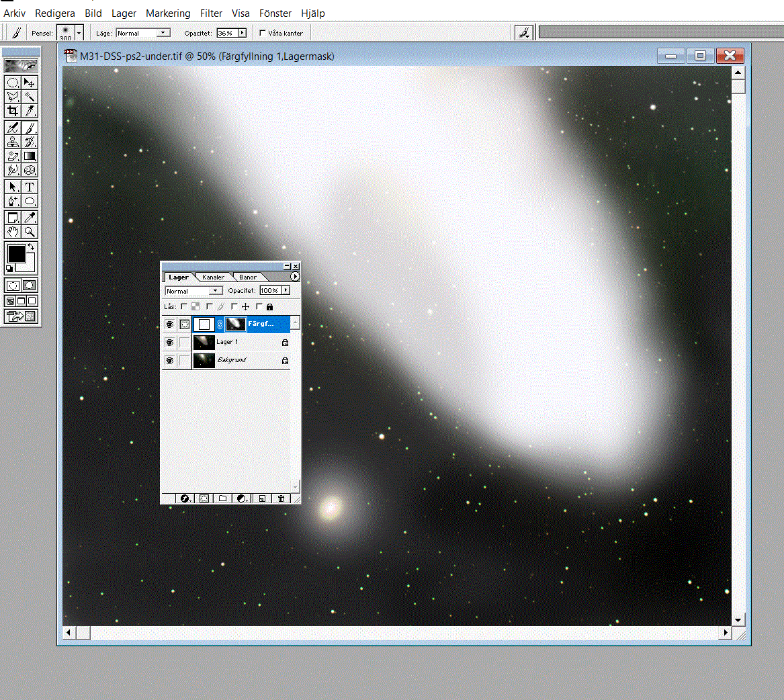
Task: Select the Magic Wand tool
Action: coord(30,97)
